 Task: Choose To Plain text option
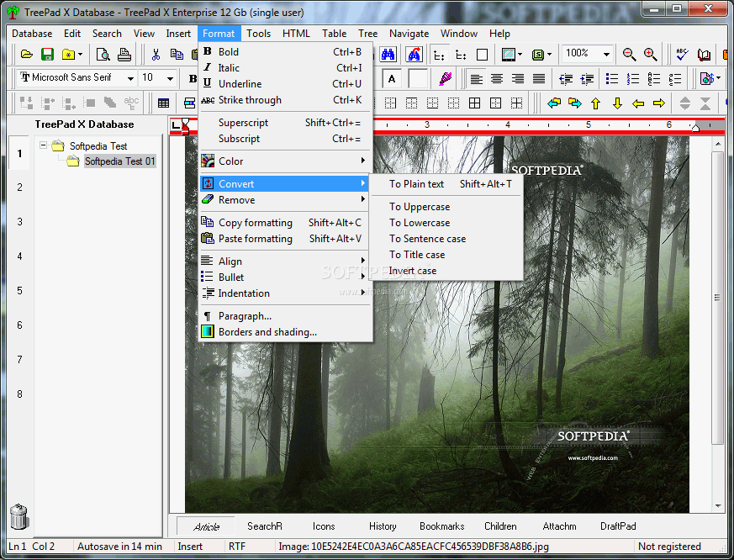tap(446, 184)
